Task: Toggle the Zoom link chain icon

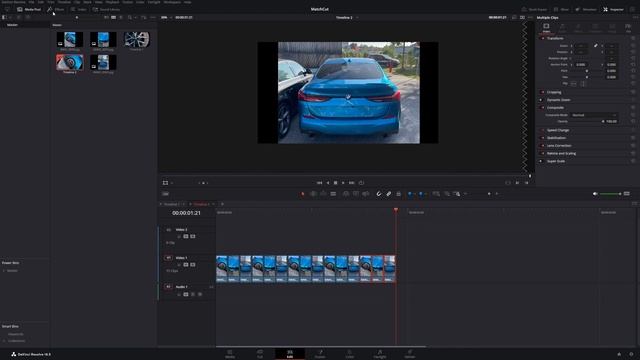Action: [x=596, y=46]
